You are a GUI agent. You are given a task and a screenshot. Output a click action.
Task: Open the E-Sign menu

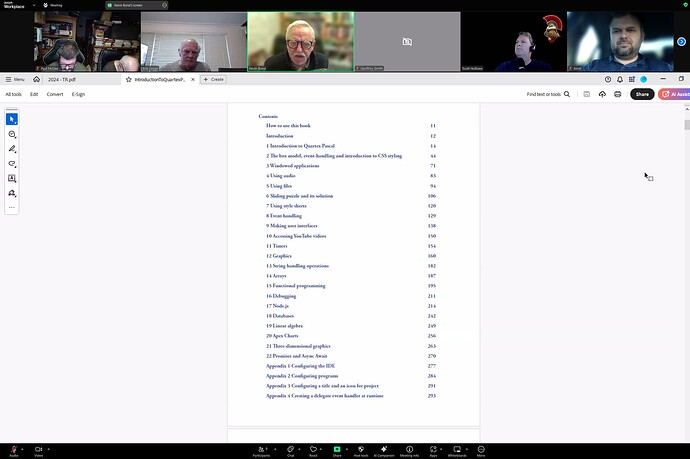pos(78,94)
